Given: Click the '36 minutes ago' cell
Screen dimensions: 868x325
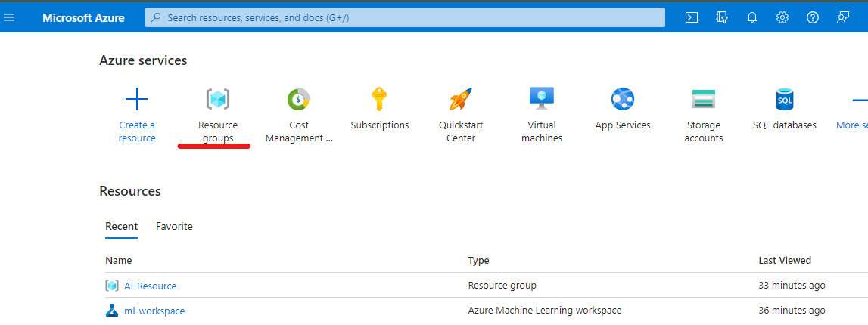Looking at the screenshot, I should [x=792, y=311].
